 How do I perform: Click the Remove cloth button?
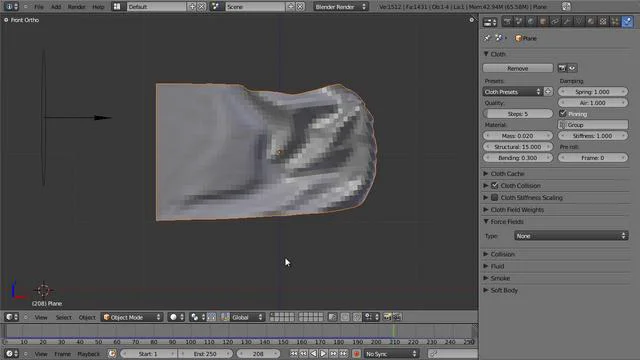(x=518, y=68)
